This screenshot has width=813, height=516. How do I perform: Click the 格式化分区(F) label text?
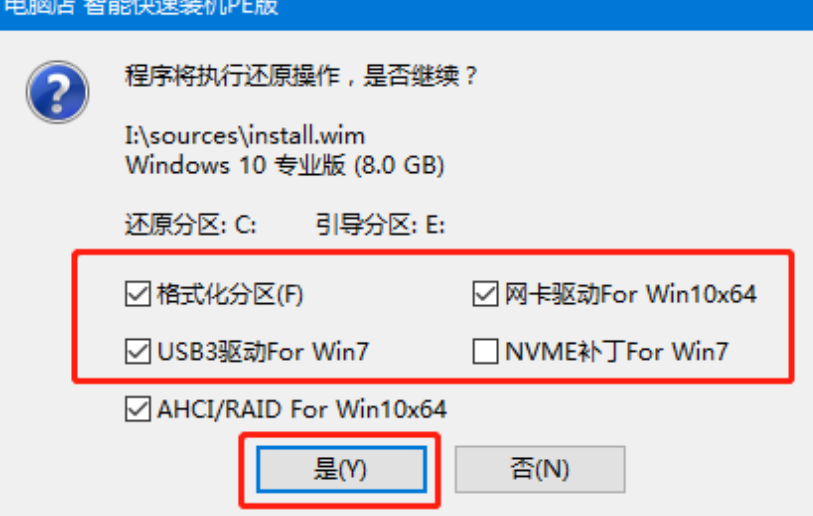point(230,295)
